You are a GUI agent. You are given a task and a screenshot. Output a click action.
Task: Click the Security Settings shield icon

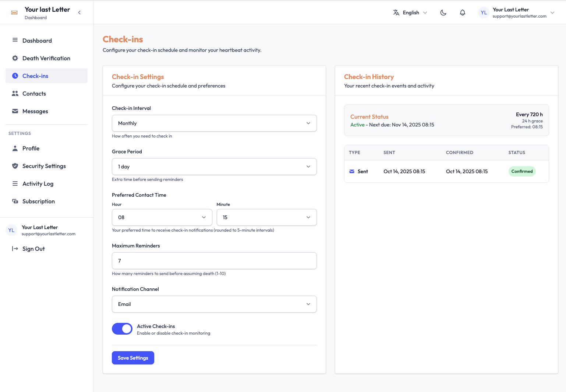click(15, 166)
